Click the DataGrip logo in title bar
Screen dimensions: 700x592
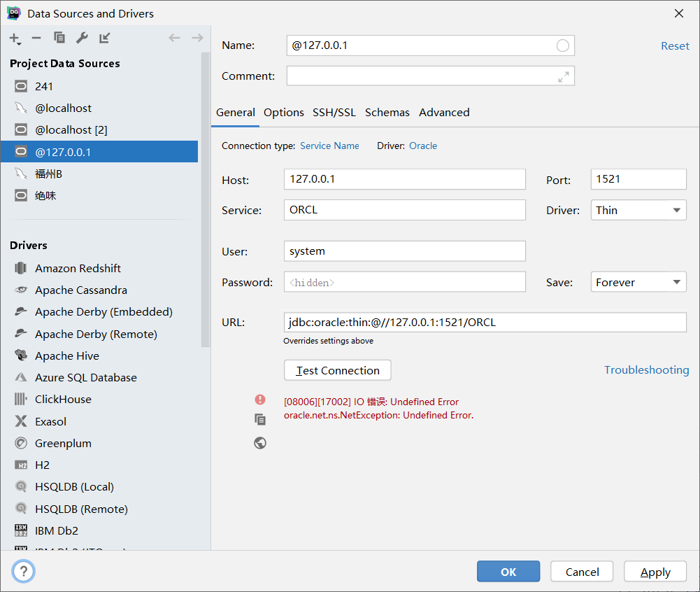pos(14,13)
